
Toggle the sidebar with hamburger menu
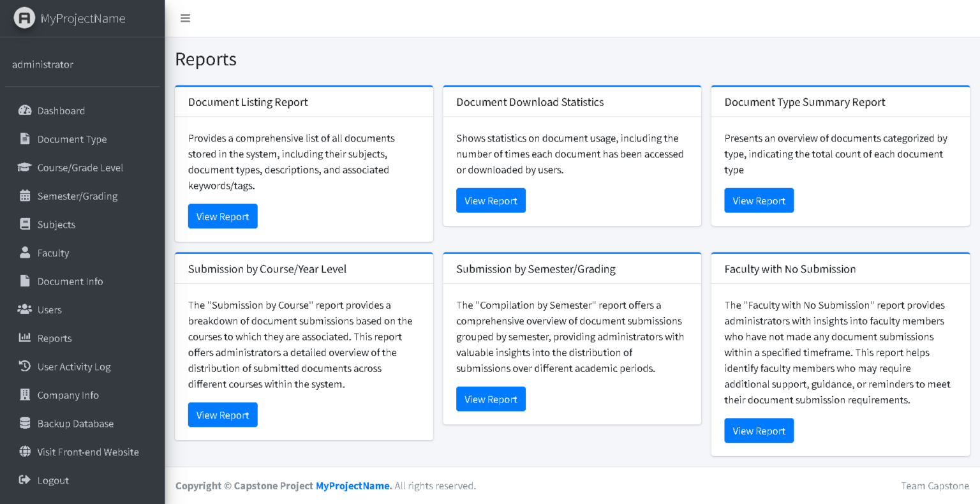click(x=186, y=19)
